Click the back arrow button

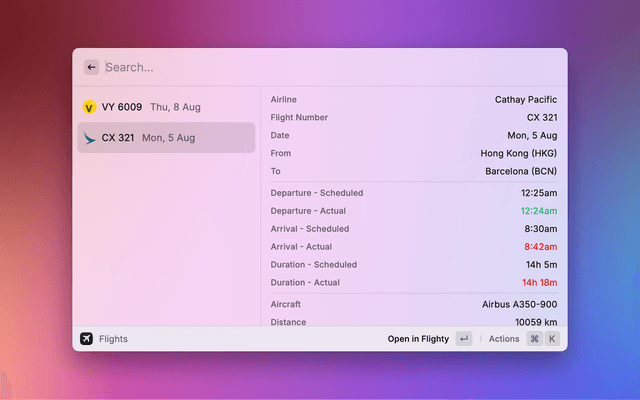coord(91,67)
